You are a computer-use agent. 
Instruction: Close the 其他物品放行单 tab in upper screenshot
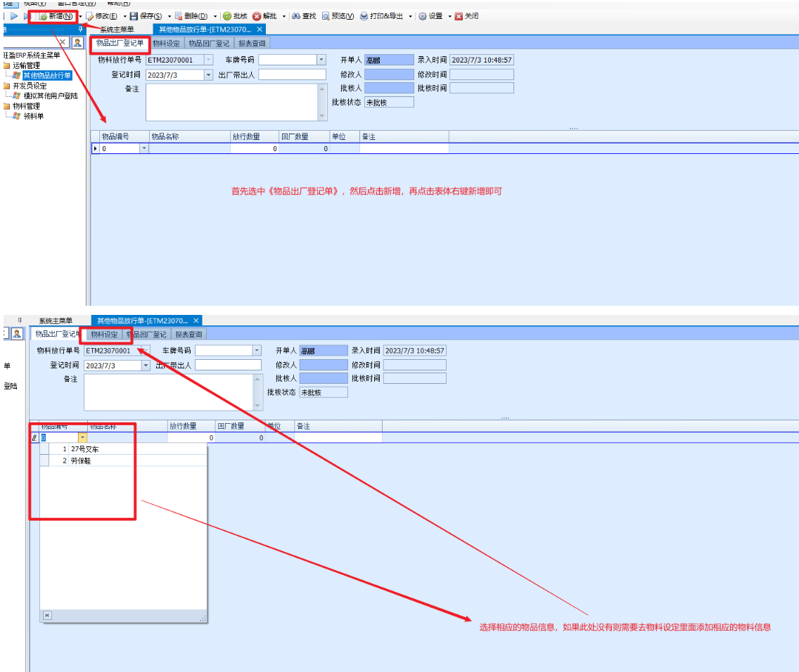click(260, 30)
